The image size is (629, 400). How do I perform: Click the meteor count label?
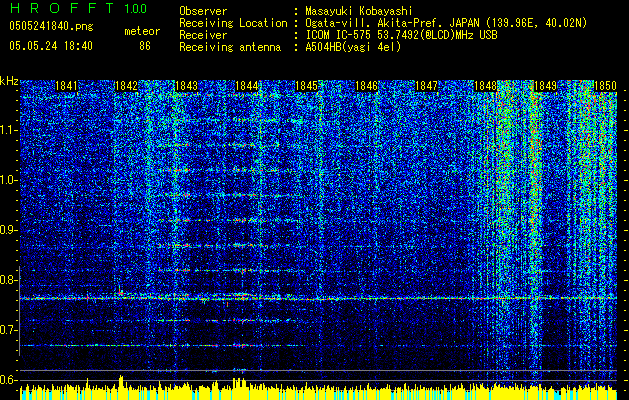pos(142,31)
